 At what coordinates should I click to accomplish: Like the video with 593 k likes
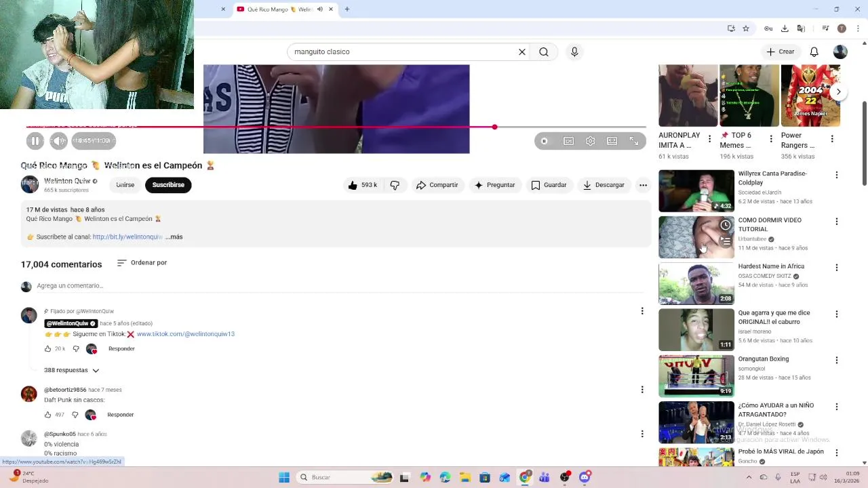click(363, 185)
